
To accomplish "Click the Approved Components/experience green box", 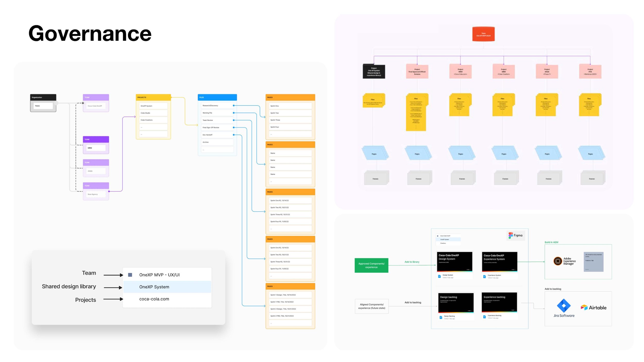I will tap(371, 265).
